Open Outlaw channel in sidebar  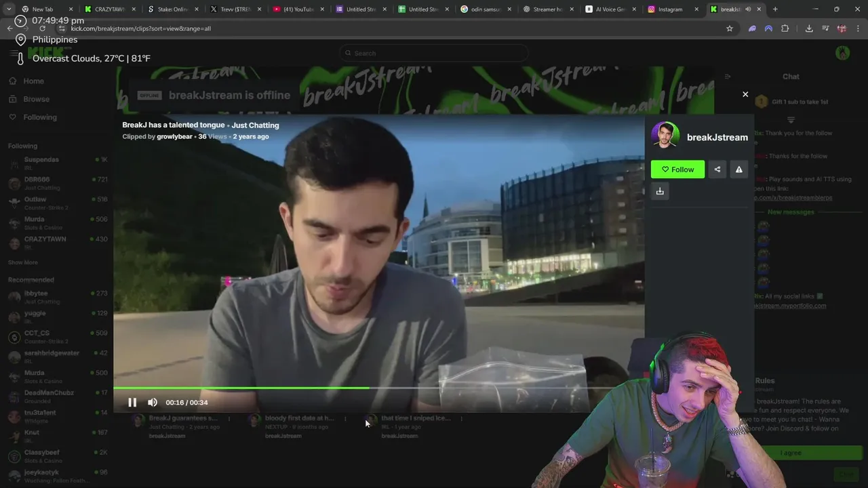[x=58, y=203]
